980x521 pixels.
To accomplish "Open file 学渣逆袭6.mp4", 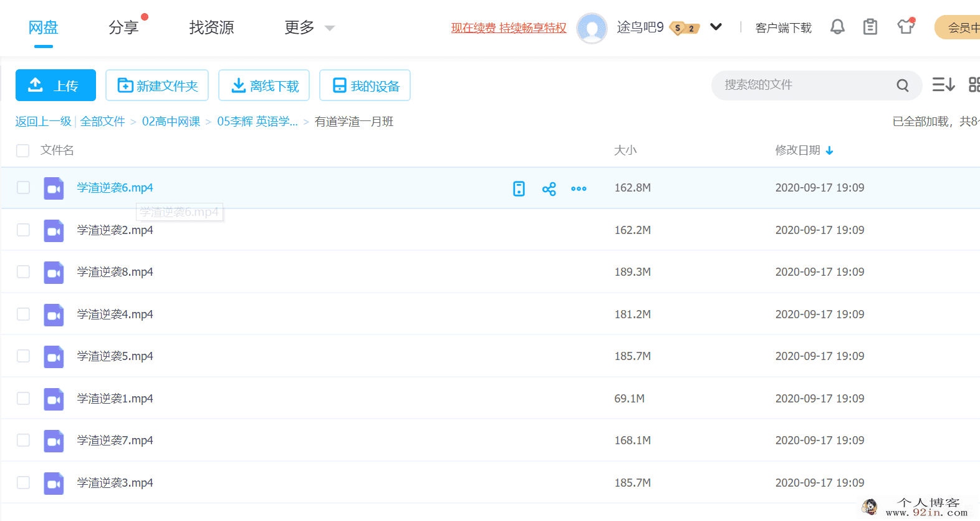I will pos(115,188).
